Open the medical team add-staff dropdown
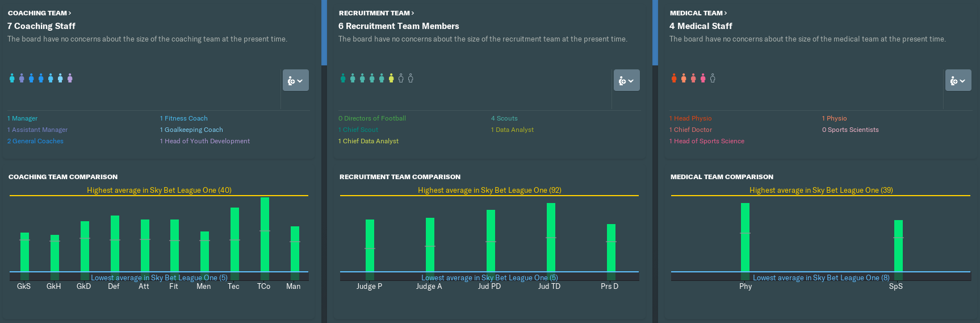980x323 pixels. pos(958,81)
